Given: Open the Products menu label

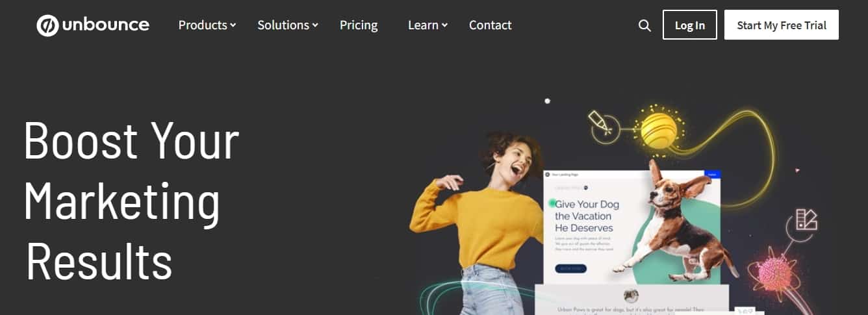Looking at the screenshot, I should pos(203,25).
